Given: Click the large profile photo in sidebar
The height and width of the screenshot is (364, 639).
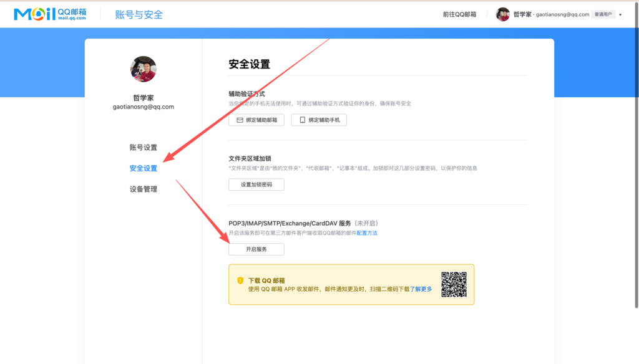Looking at the screenshot, I should [x=144, y=69].
